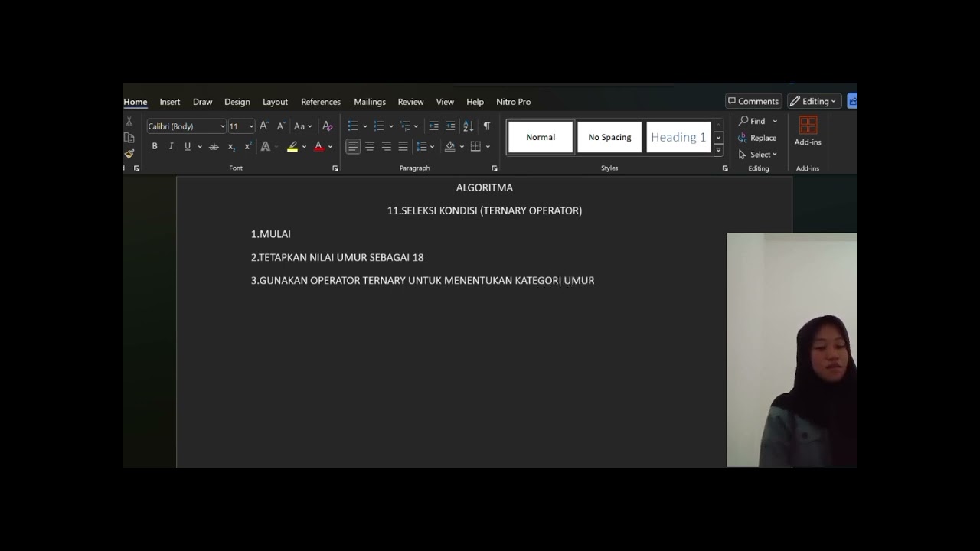Click Replace in Editing group
This screenshot has height=551, width=980.
757,138
